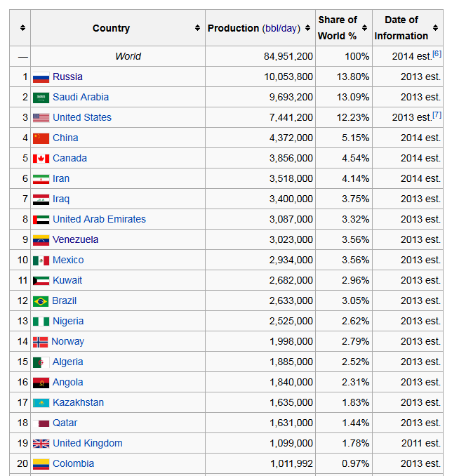This screenshot has width=459, height=476.
Task: Click the Norway flag icon
Action: click(40, 342)
